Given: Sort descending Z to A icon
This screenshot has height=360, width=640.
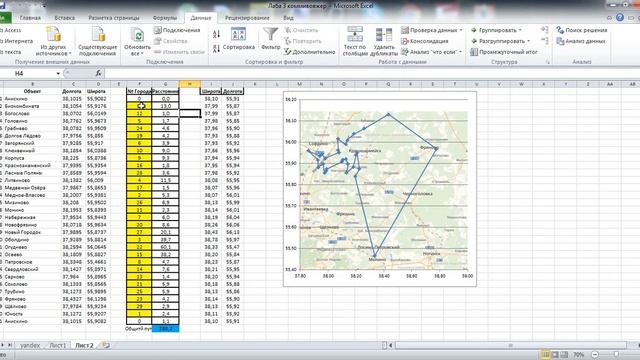Looking at the screenshot, I should click(x=216, y=49).
